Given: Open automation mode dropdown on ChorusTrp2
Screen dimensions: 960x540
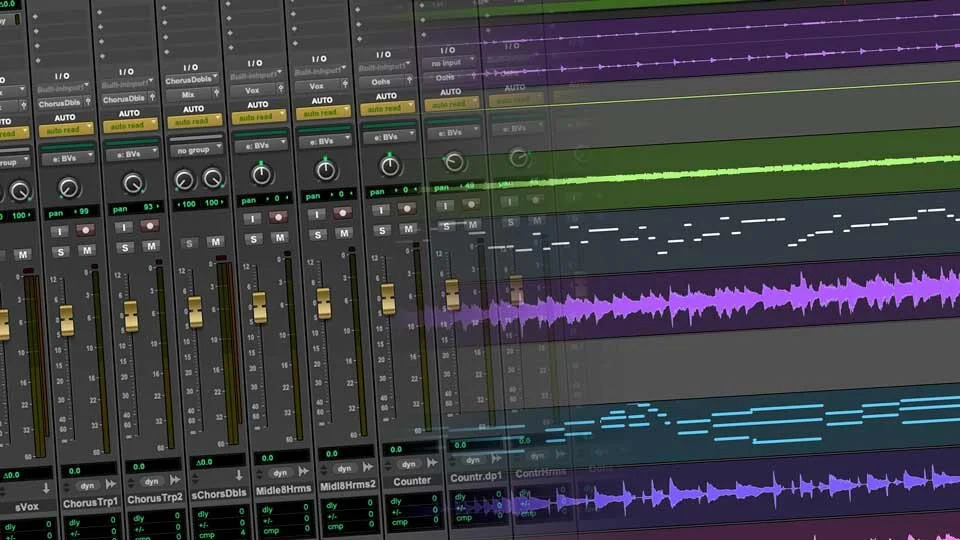Looking at the screenshot, I should (130, 126).
